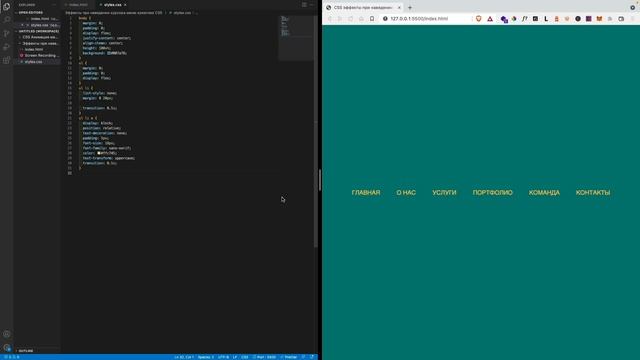Click the feedback icon in VS Code status bar
640x360 pixels.
303,357
